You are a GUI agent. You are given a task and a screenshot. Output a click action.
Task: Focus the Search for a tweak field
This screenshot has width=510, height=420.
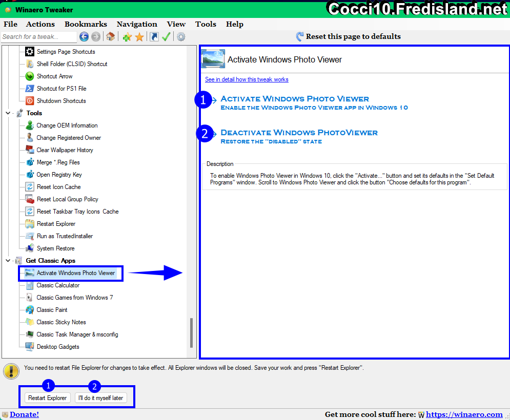coord(39,37)
